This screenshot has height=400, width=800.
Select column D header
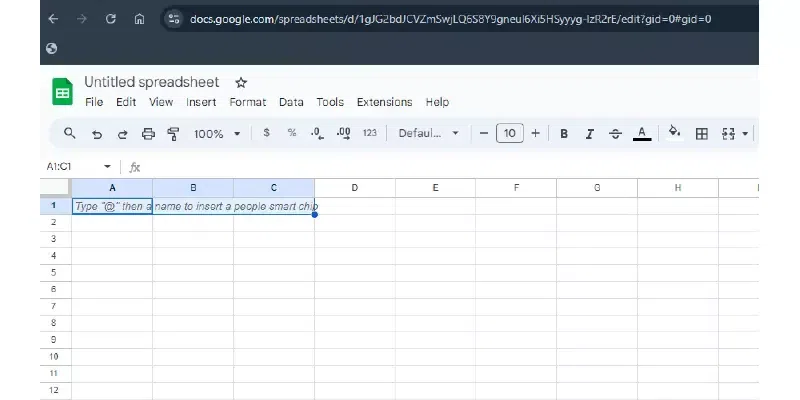(355, 188)
